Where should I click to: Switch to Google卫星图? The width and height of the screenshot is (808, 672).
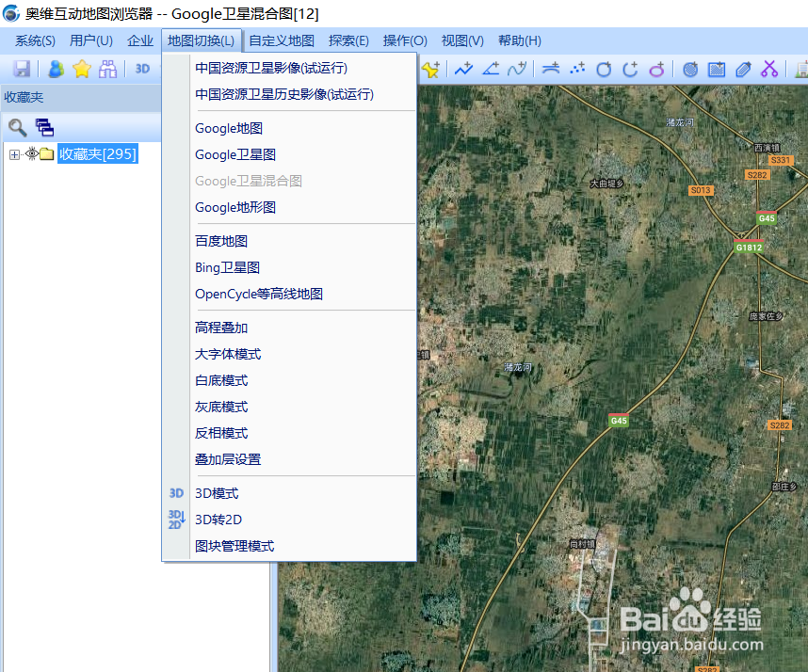click(x=303, y=154)
